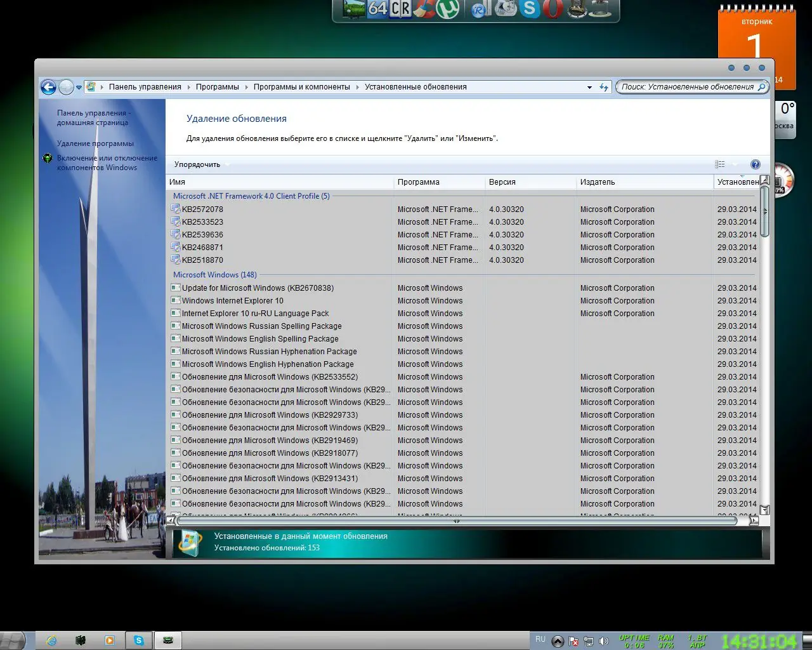Open Панель управления домашняя страница link
Viewport: 812px width, 650px height.
tap(93, 117)
